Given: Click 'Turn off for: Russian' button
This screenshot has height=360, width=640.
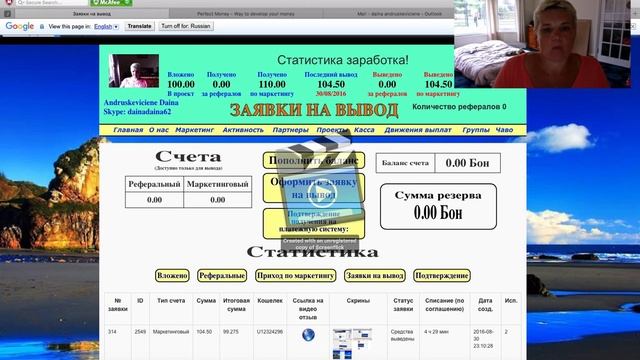Looking at the screenshot, I should click(x=186, y=26).
